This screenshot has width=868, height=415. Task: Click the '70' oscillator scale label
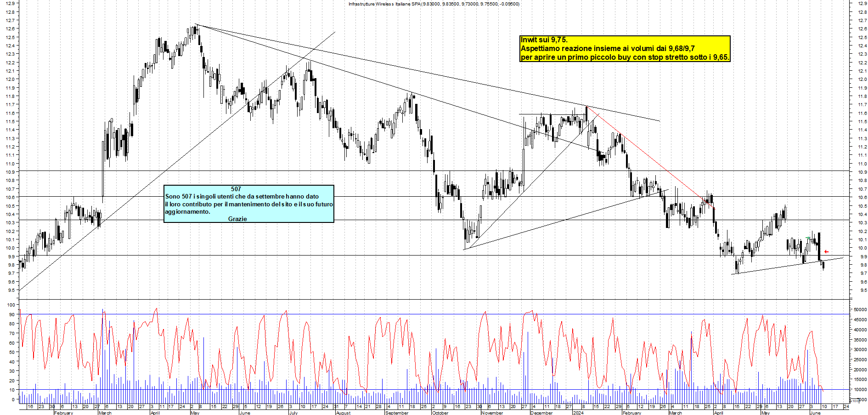[11, 333]
